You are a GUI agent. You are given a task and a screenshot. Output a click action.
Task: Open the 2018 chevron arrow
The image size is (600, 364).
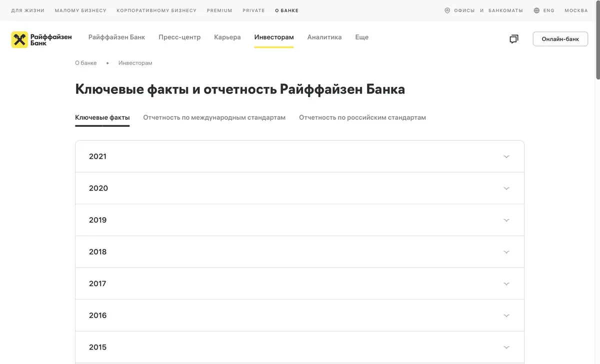point(506,252)
